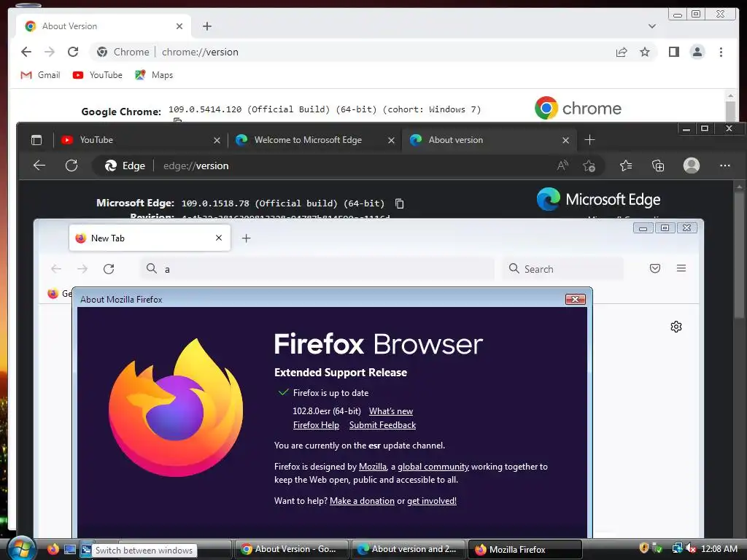This screenshot has width=747, height=560.
Task: Launch Firefox from the quick launch bar
Action: (x=53, y=549)
